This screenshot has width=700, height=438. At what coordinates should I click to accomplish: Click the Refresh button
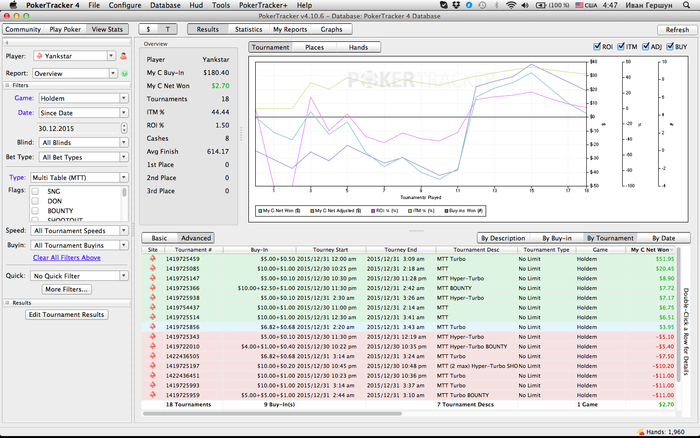tap(676, 30)
